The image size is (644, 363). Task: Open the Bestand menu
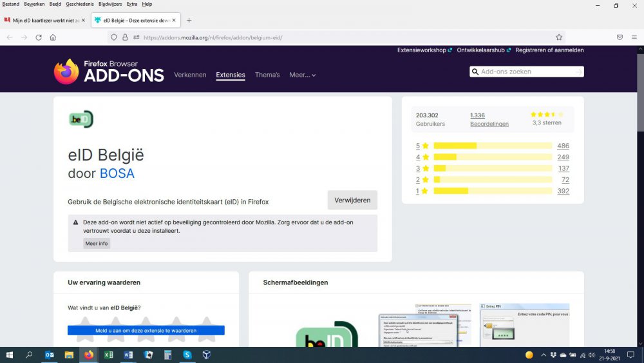tap(11, 4)
